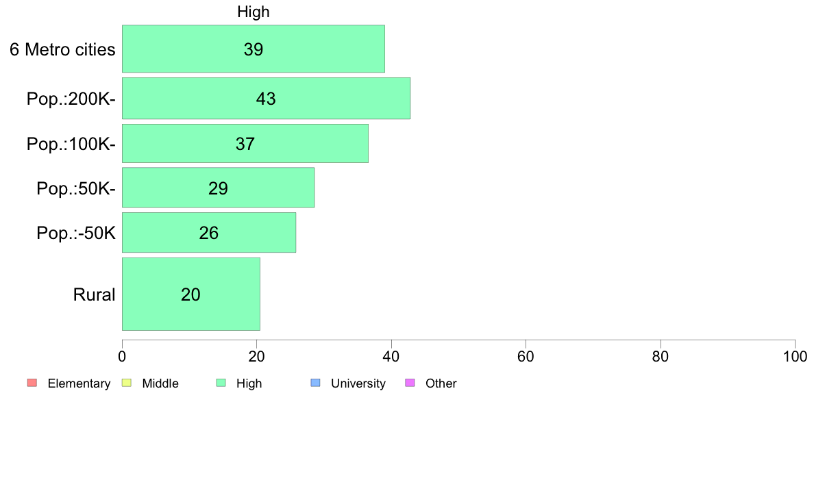Click the blue University legend swatch
Image resolution: width=814 pixels, height=504 pixels.
[316, 383]
